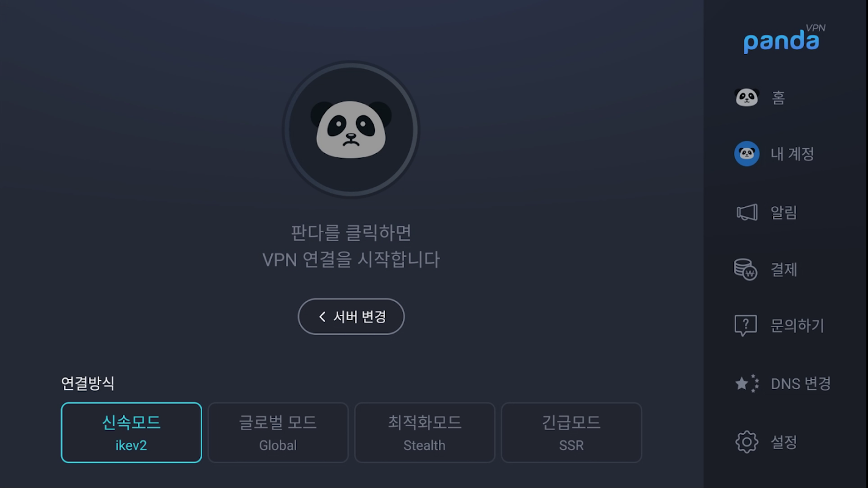Click the coin stack payment icon
This screenshot has height=488, width=868.
tap(745, 269)
